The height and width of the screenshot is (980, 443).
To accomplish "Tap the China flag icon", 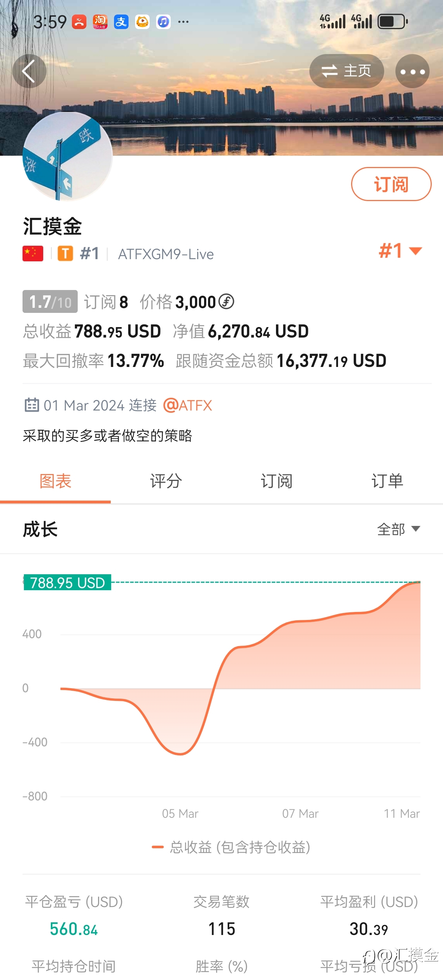I will pyautogui.click(x=33, y=254).
